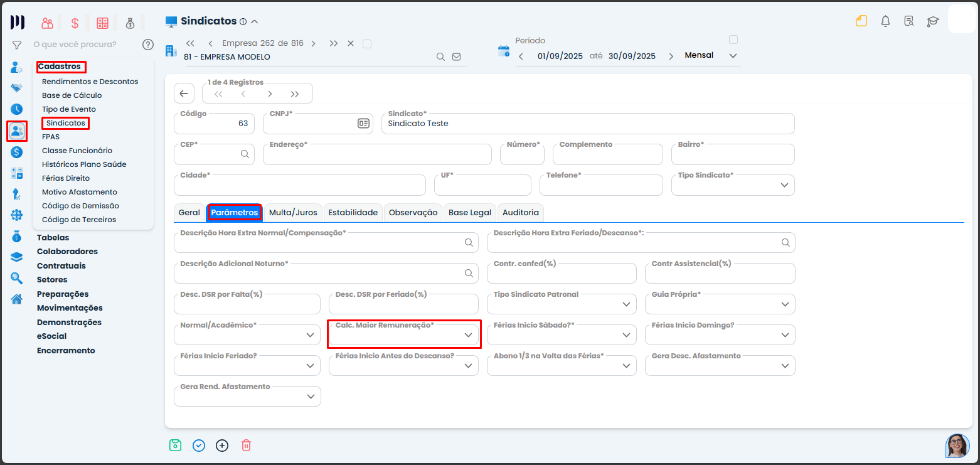The height and width of the screenshot is (465, 980).
Task: Click the back arrow button in form
Action: tap(184, 94)
